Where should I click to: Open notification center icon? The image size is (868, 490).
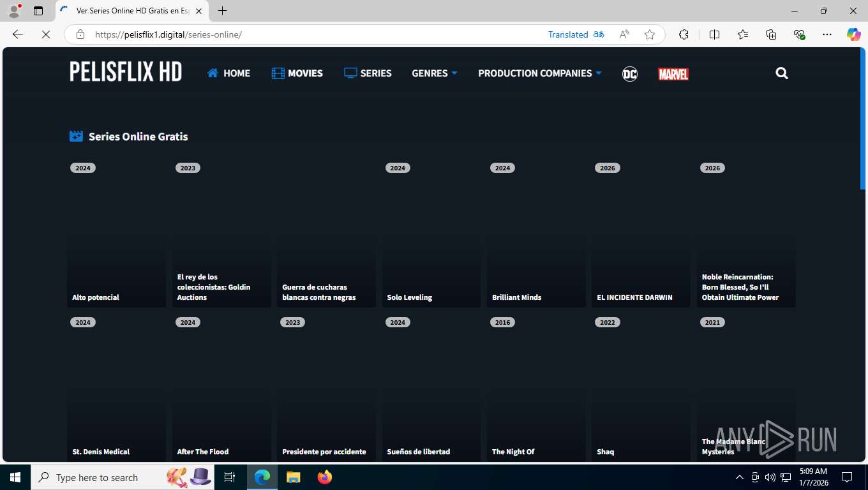point(847,477)
